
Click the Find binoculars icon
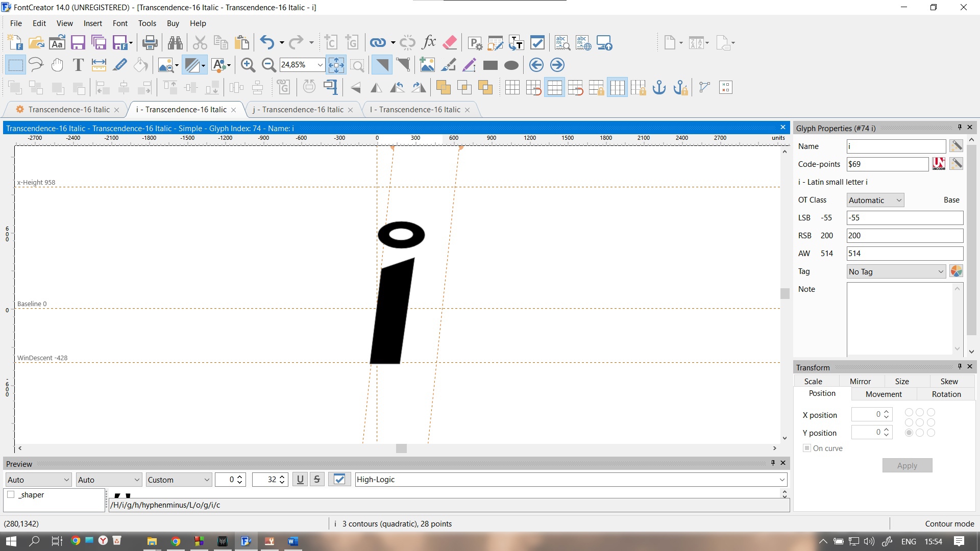[175, 43]
